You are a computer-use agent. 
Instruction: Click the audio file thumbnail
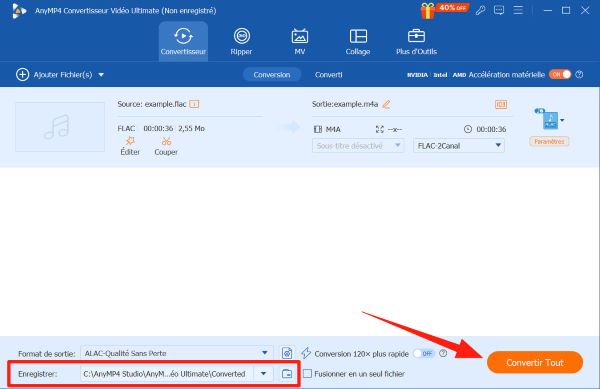60,127
